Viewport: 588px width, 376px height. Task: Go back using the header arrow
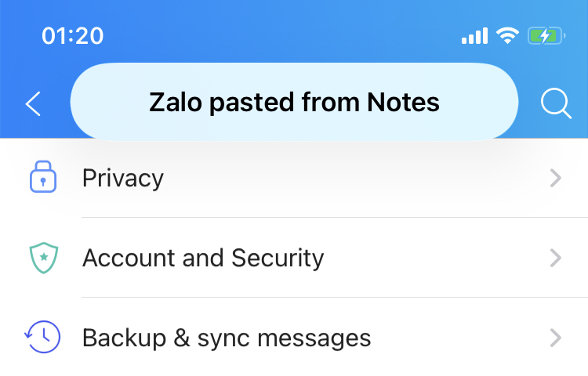[33, 103]
